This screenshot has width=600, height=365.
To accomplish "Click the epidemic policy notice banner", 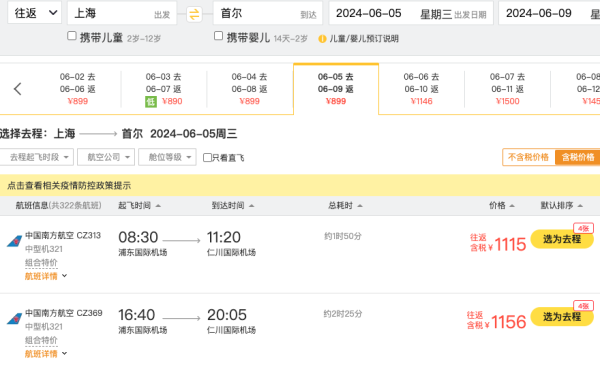I will tap(300, 186).
